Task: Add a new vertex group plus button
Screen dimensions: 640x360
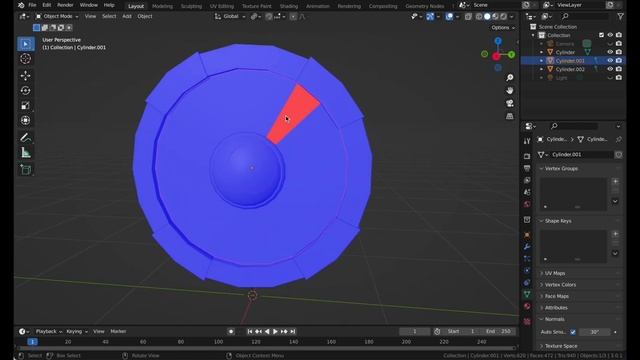Action: coord(615,181)
